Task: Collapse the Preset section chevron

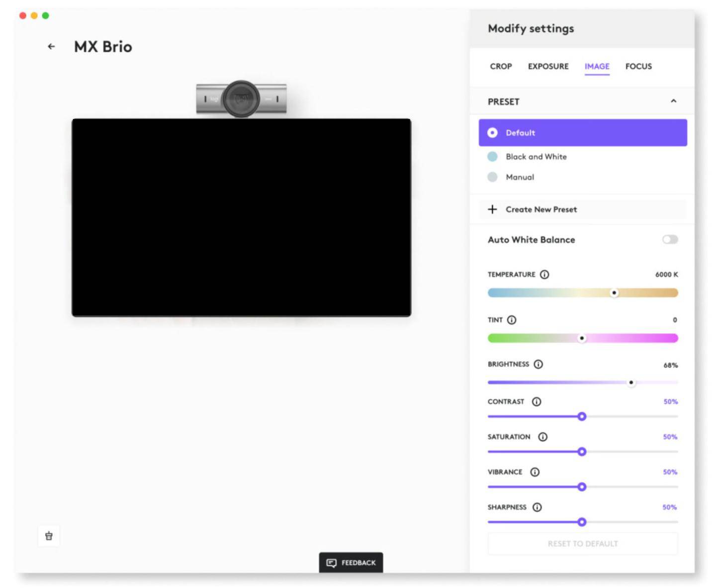Action: [x=673, y=101]
